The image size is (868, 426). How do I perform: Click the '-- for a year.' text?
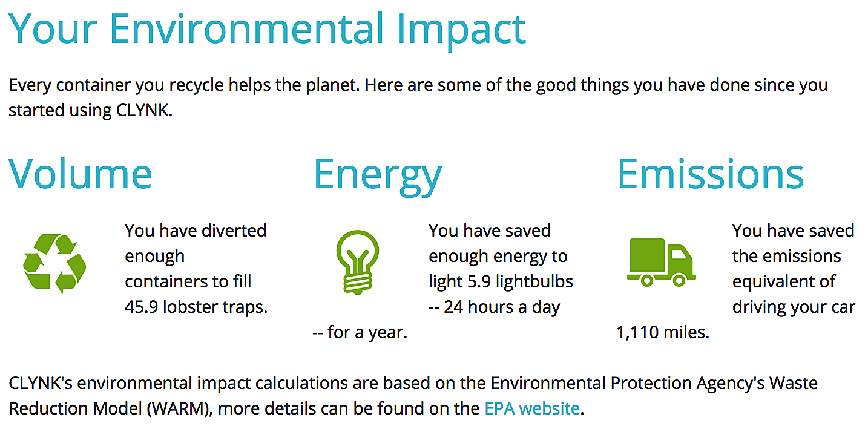360,332
